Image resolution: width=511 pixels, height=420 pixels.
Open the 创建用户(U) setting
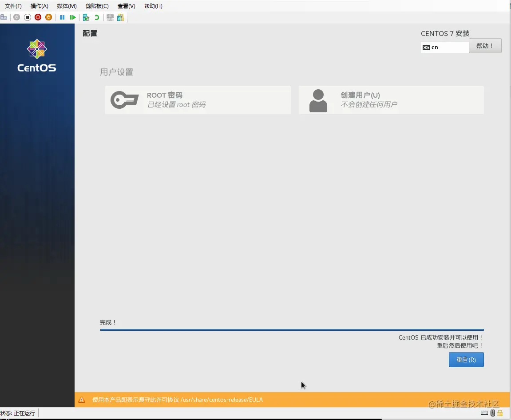tap(391, 100)
